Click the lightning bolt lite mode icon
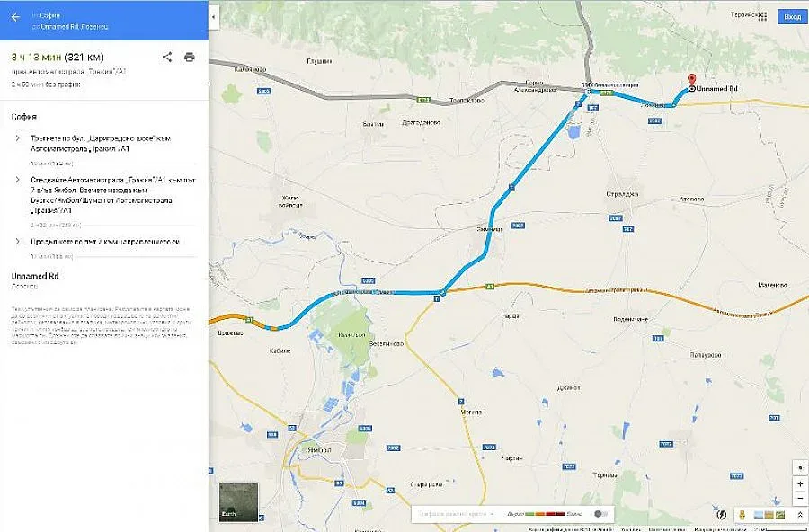Viewport: 809px width, 532px height. coord(723,514)
